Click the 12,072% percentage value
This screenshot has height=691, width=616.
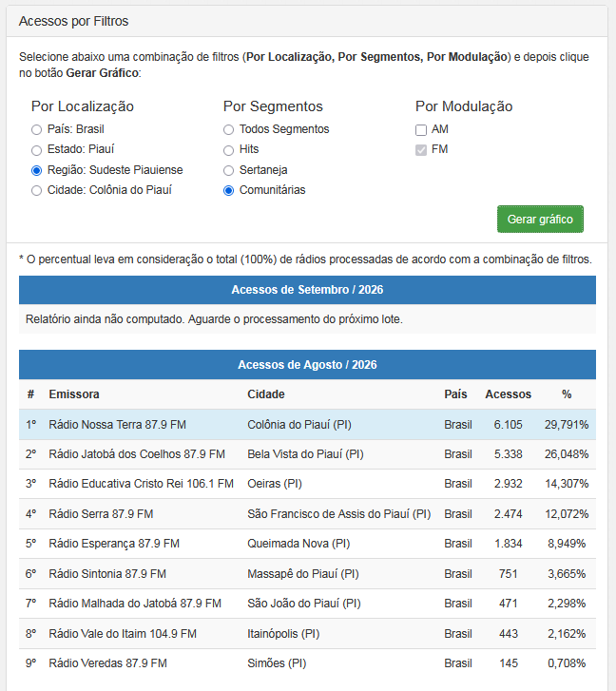point(567,514)
